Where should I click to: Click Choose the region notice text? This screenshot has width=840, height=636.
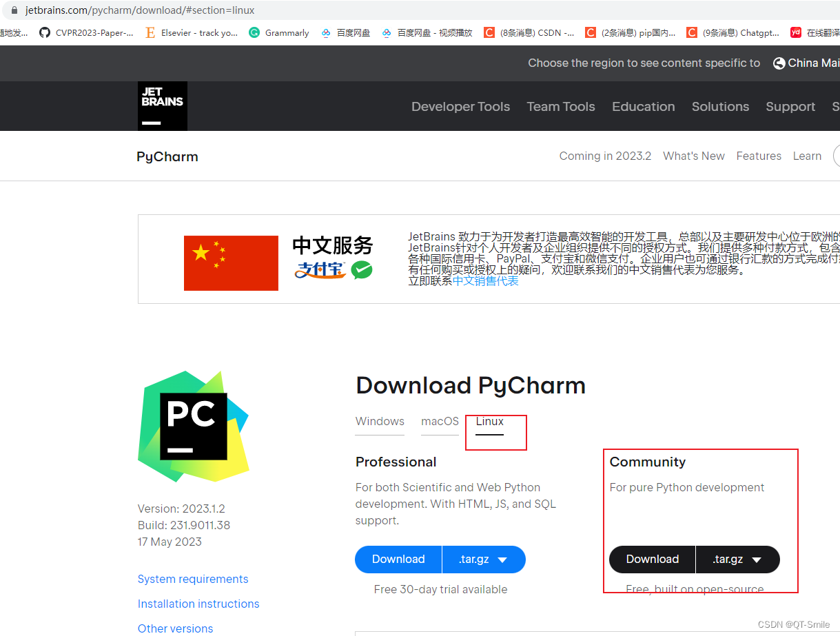click(x=644, y=63)
